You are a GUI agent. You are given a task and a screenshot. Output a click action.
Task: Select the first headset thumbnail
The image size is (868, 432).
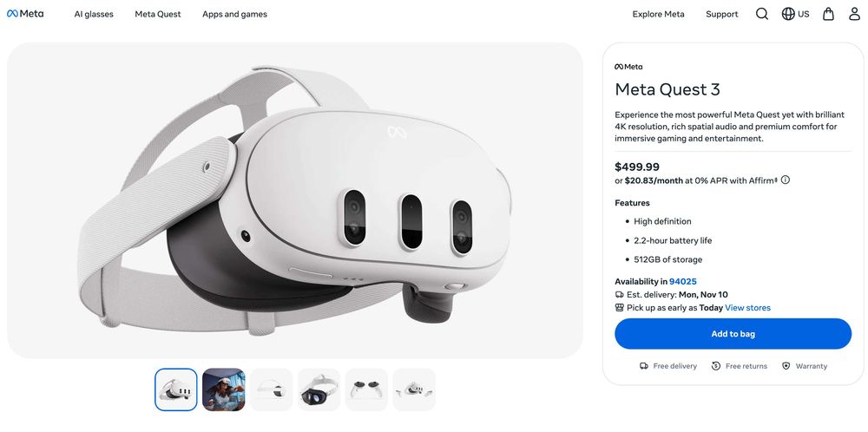tap(176, 389)
